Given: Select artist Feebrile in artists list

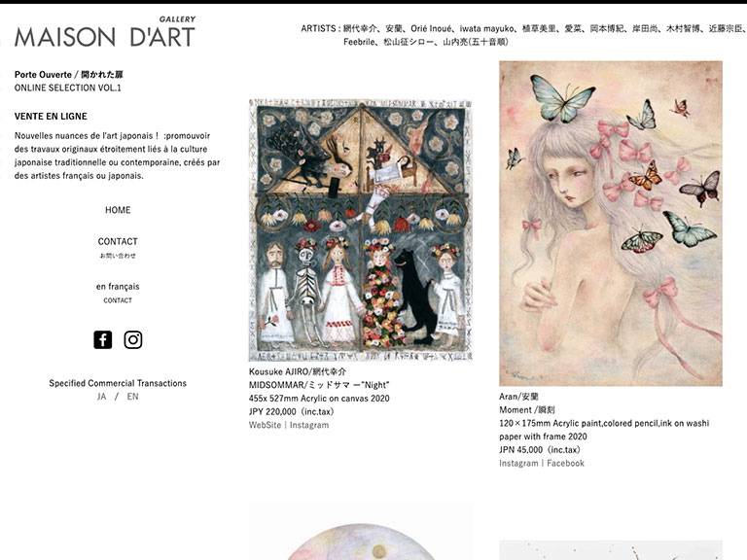Looking at the screenshot, I should 359,42.
